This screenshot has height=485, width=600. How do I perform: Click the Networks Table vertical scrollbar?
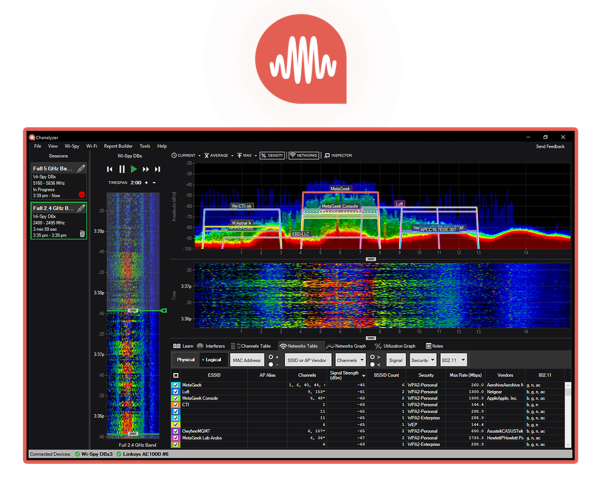568,414
